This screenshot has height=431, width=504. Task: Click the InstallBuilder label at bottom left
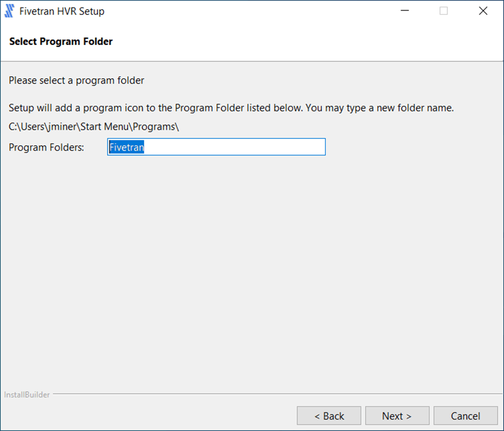click(x=27, y=395)
